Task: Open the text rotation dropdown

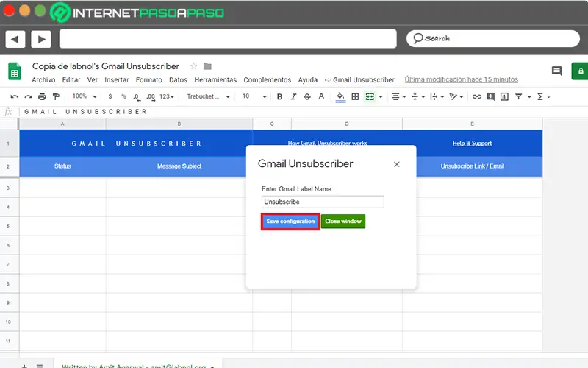Action: pyautogui.click(x=456, y=97)
